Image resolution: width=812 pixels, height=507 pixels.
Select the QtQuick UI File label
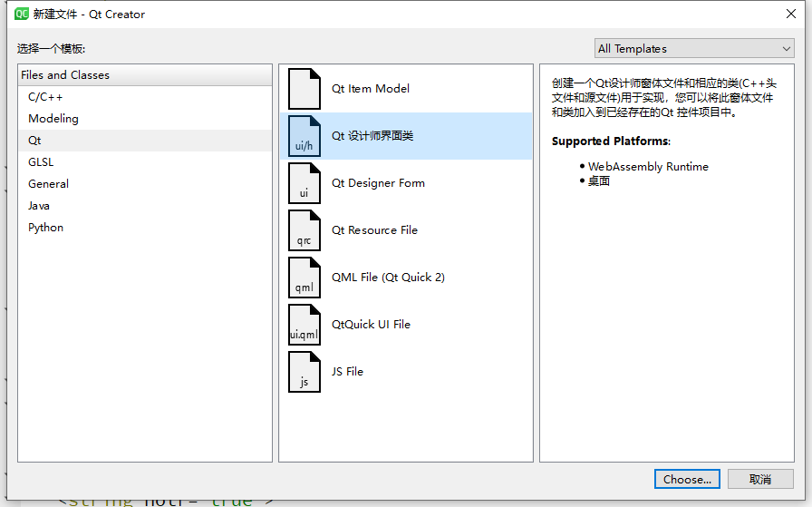pyautogui.click(x=371, y=325)
